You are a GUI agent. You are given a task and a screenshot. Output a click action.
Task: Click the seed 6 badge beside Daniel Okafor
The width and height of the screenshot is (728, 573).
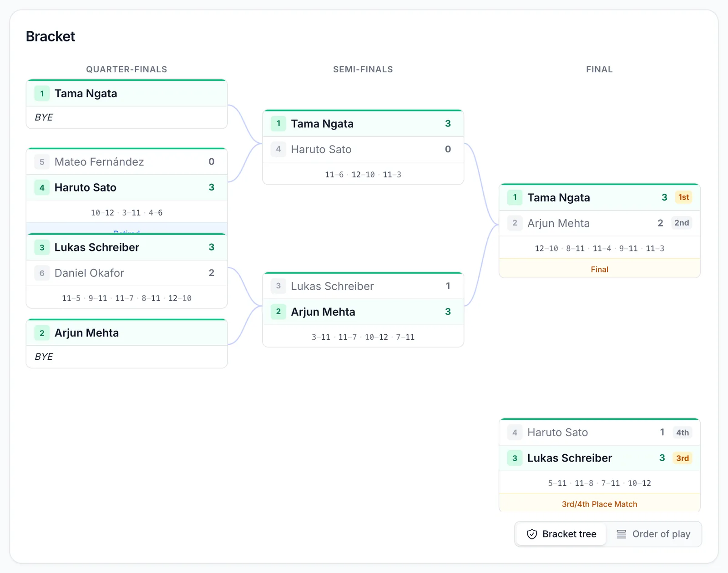(x=42, y=273)
